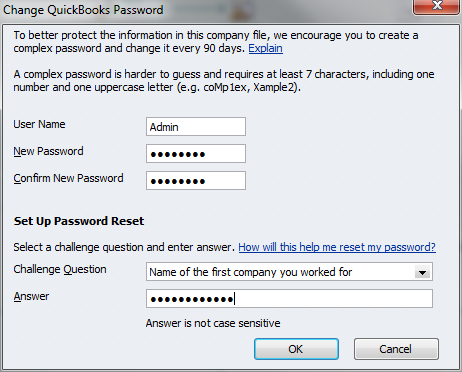
Task: Expand the Challenge Question dropdown arrow
Action: coord(422,273)
